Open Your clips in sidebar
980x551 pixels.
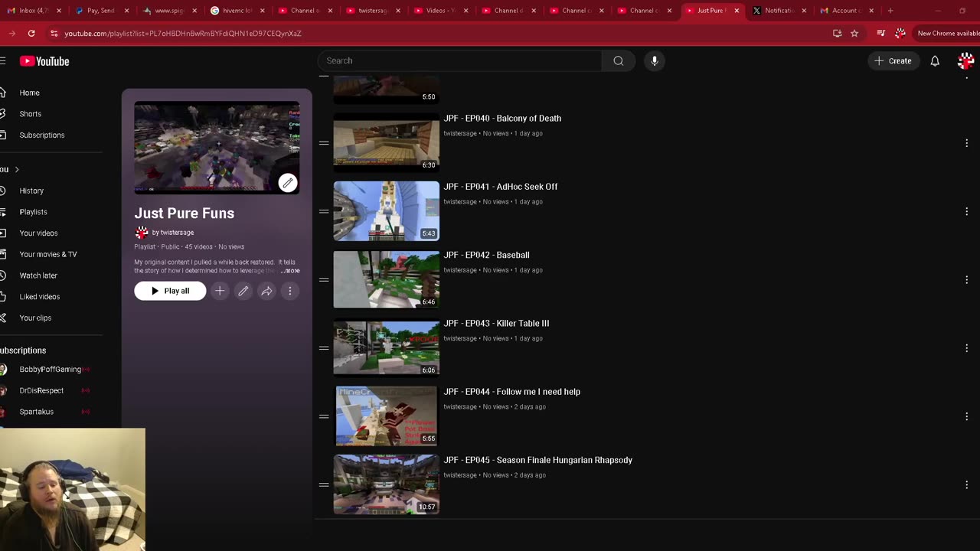35,318
